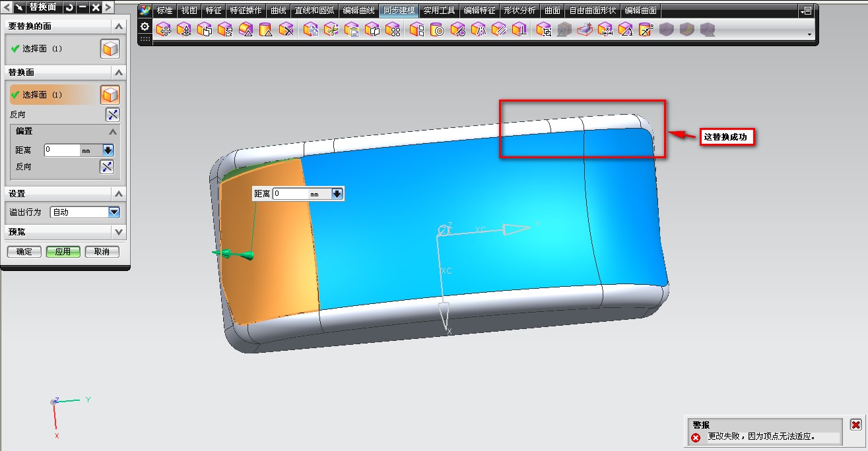Switch to the 视图 tab

[x=189, y=11]
